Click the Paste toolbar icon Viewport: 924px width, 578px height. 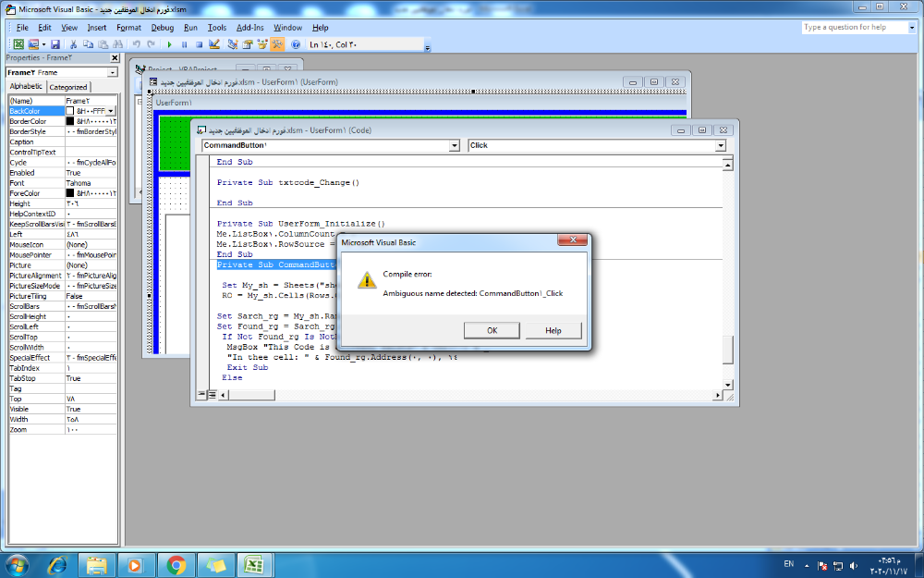click(103, 44)
